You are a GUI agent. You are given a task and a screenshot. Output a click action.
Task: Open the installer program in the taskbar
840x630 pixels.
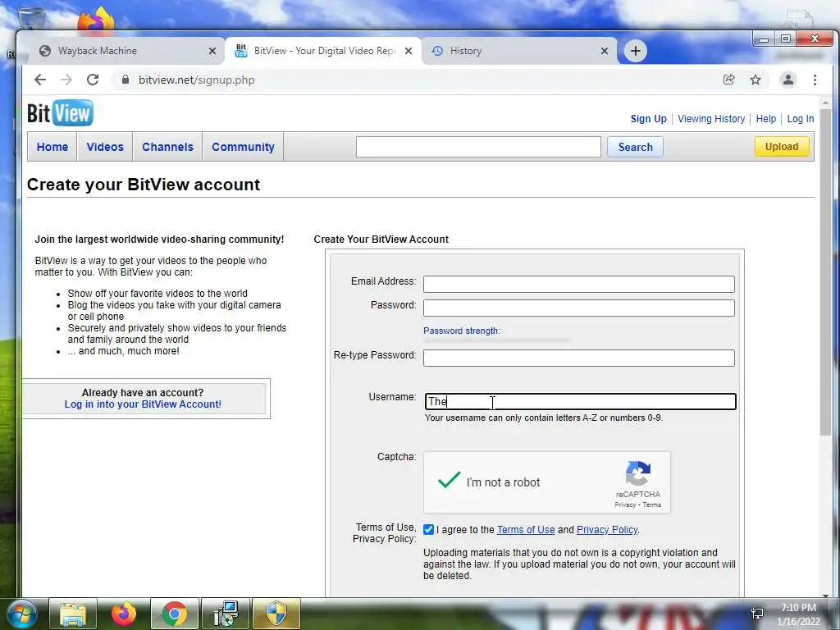tap(226, 614)
